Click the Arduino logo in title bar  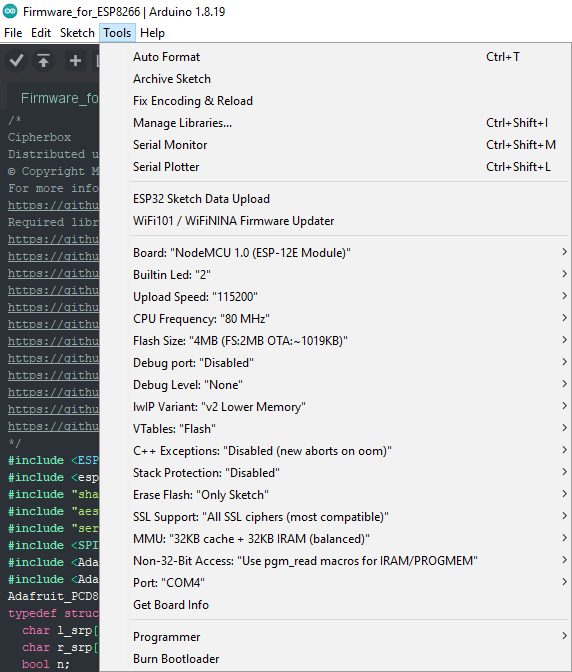click(x=10, y=11)
